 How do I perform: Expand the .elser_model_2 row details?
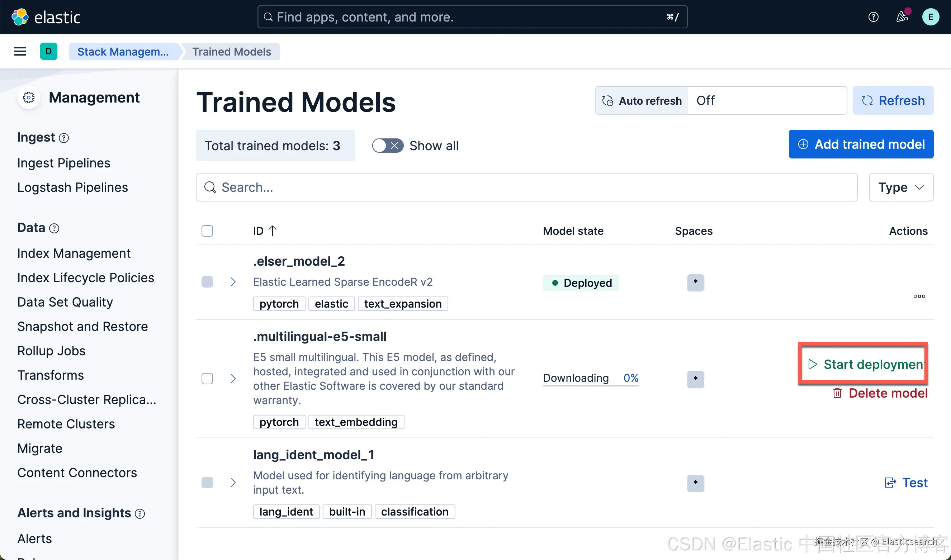pyautogui.click(x=233, y=282)
